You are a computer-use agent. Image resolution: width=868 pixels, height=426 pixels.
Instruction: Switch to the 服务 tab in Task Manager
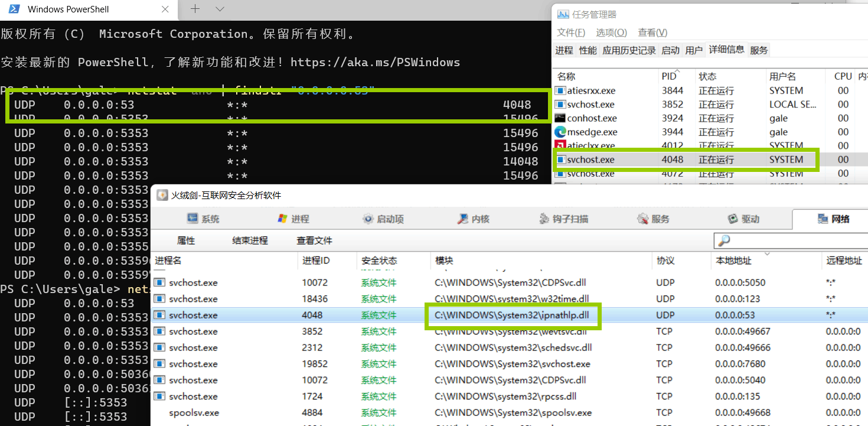click(x=759, y=50)
